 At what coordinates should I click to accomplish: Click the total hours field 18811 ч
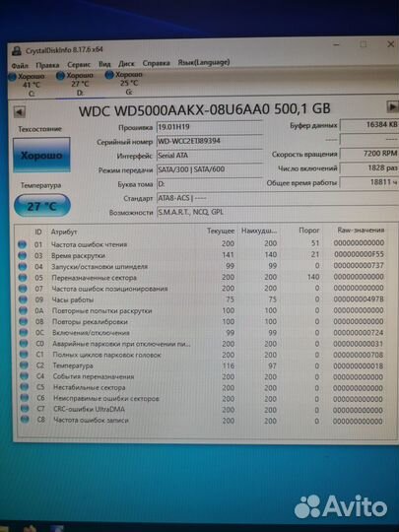click(369, 182)
